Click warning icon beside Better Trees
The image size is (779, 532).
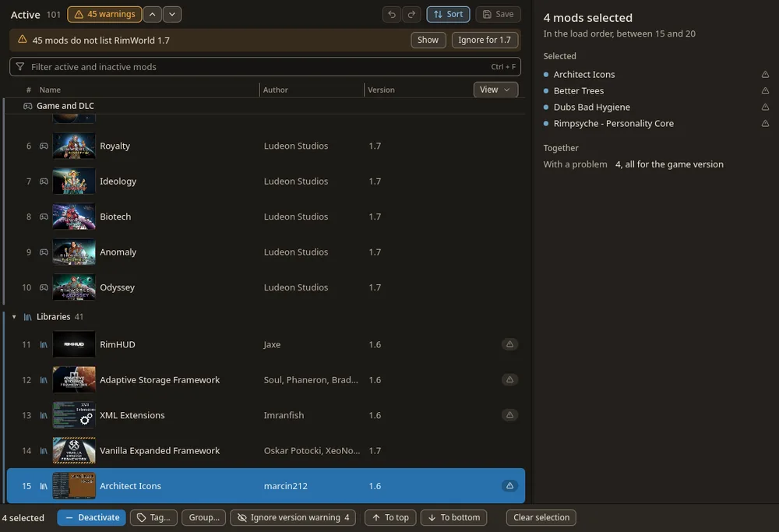pos(765,91)
